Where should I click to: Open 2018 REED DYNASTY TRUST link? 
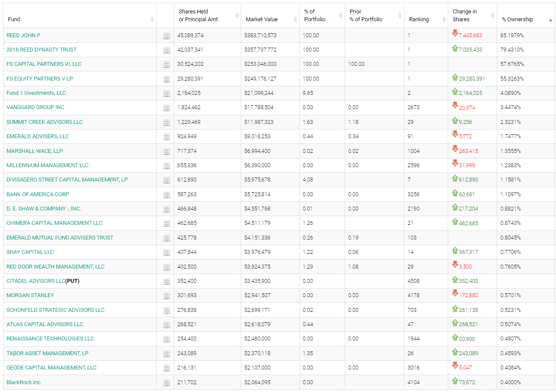(x=42, y=50)
